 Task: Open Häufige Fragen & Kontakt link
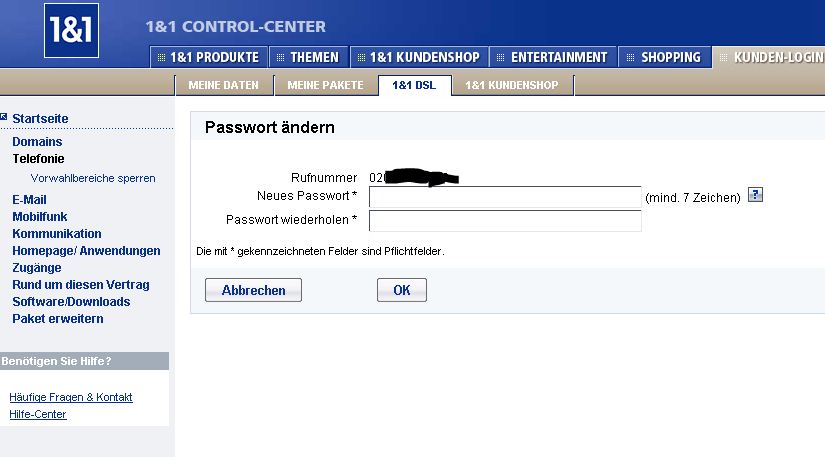pyautogui.click(x=71, y=398)
